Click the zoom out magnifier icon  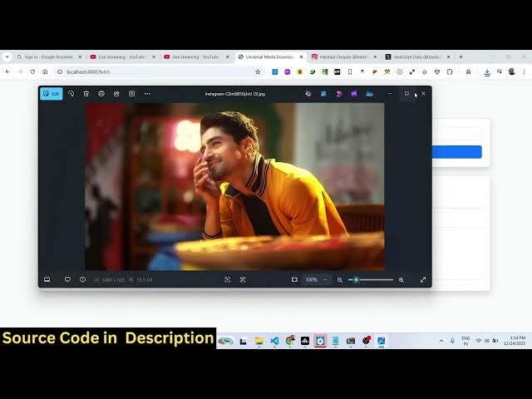pos(340,280)
